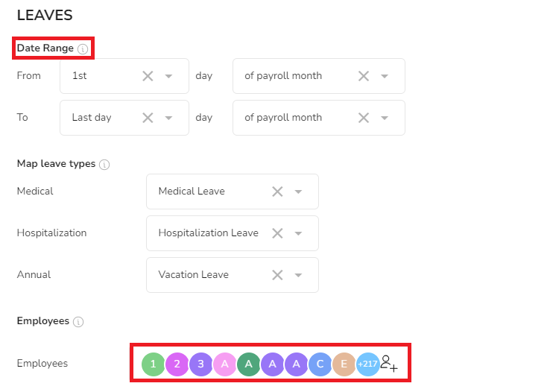This screenshot has height=392, width=553.
Task: Remove the Medical Leave mapping value
Action: click(277, 192)
